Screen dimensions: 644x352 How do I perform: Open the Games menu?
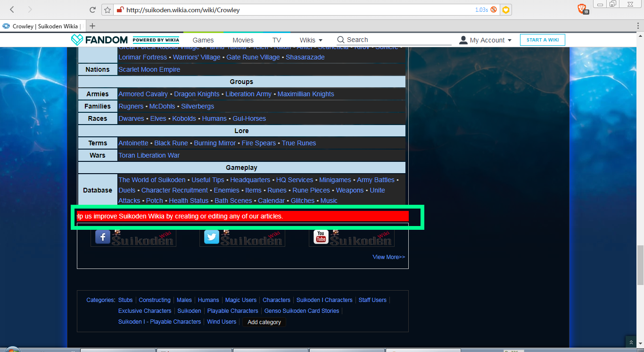[203, 40]
